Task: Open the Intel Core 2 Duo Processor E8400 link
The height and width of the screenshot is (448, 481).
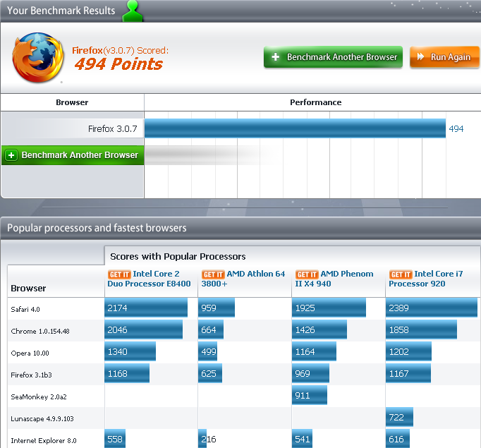Action: point(149,279)
